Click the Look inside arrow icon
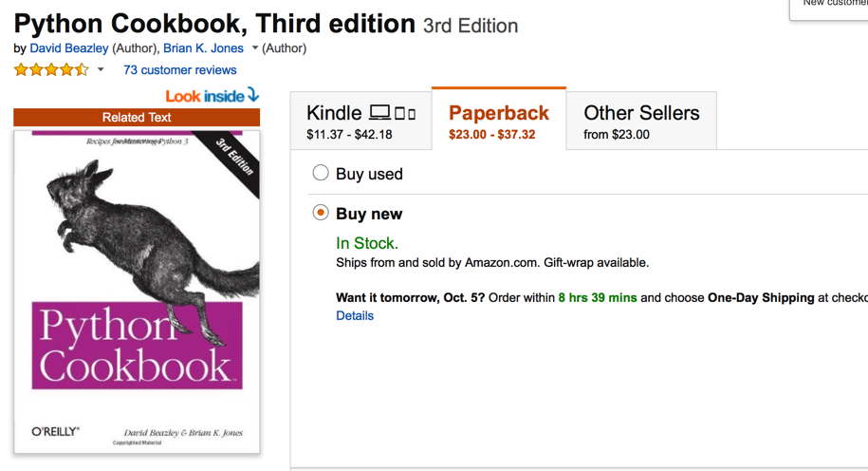The image size is (868, 471). click(253, 94)
